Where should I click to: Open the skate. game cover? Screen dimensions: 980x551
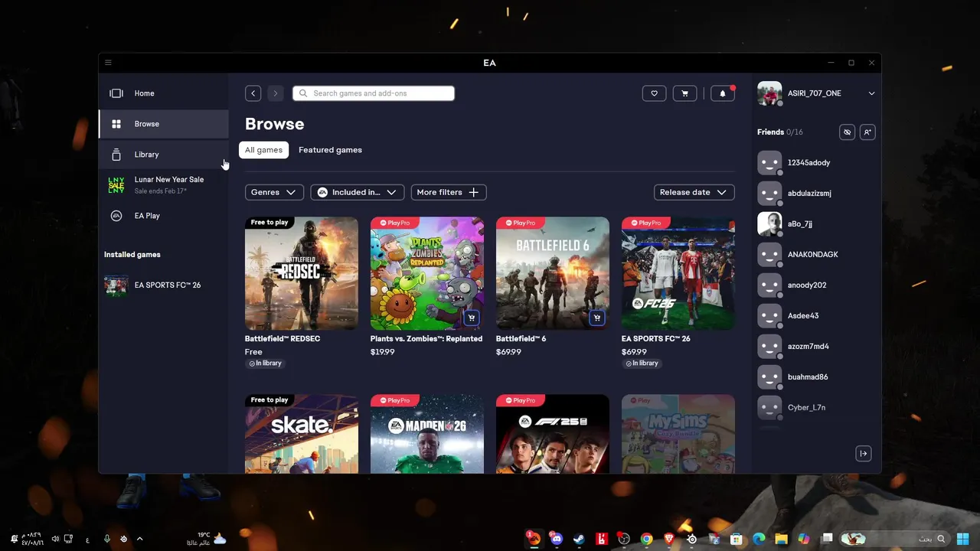[302, 434]
